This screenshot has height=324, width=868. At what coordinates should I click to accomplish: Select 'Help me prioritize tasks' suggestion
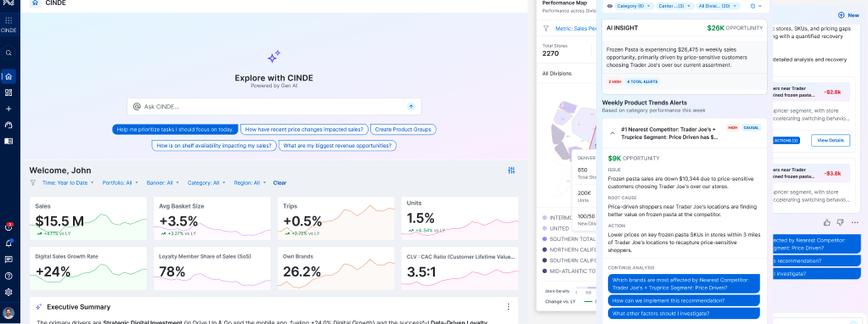tap(175, 130)
